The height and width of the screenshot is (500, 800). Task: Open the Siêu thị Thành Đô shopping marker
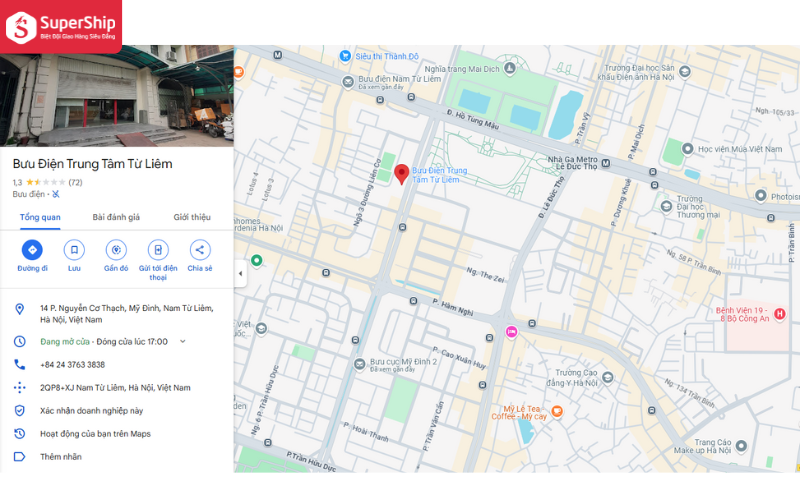(x=345, y=56)
